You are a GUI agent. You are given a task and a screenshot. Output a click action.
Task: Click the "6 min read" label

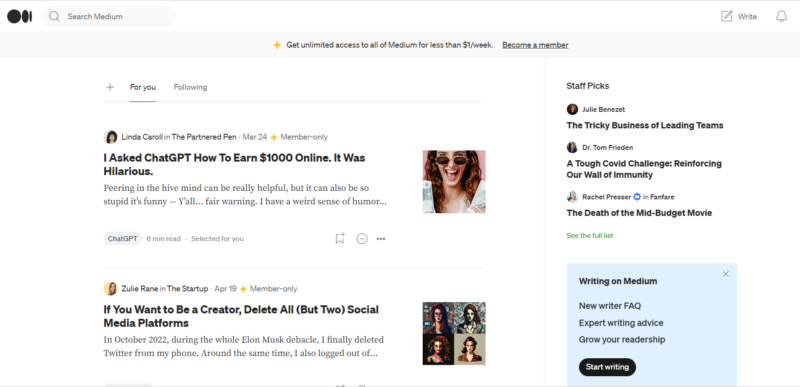[x=163, y=239]
